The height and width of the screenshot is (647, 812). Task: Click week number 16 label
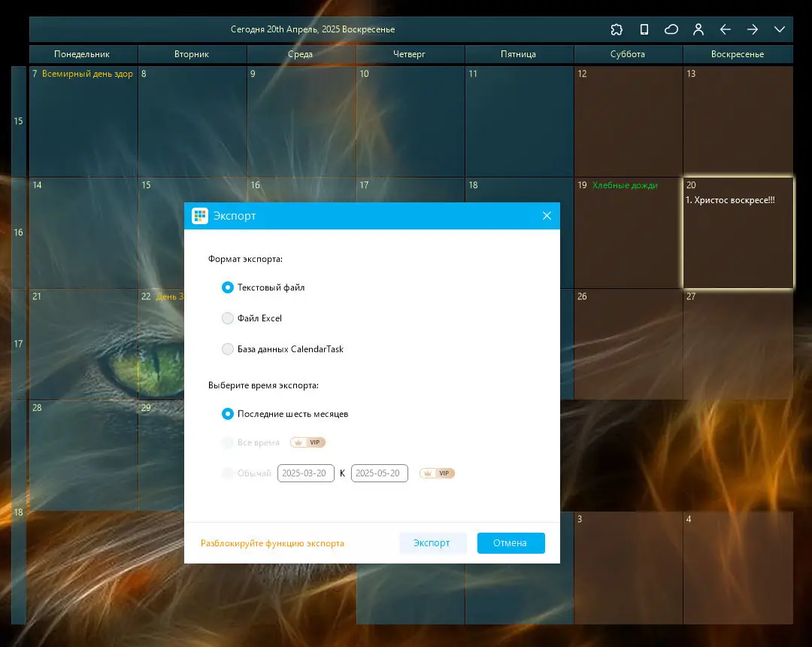click(19, 232)
